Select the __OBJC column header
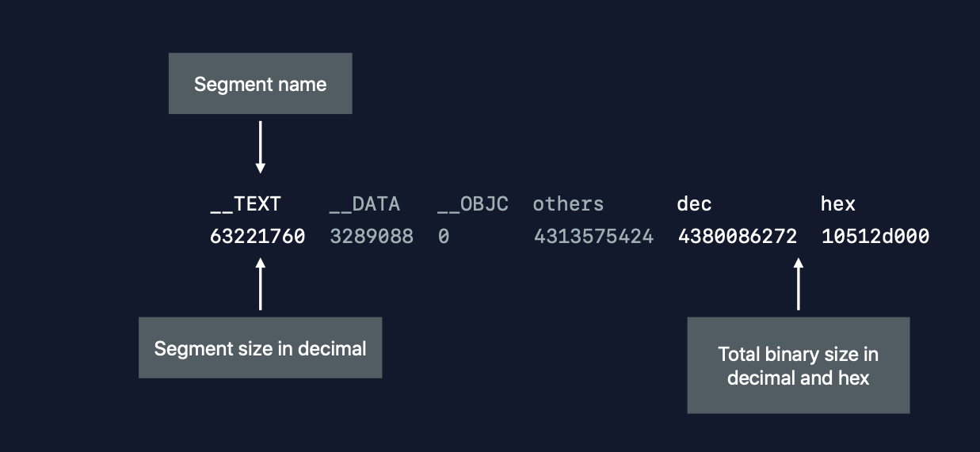This screenshot has width=980, height=452. pos(473,204)
